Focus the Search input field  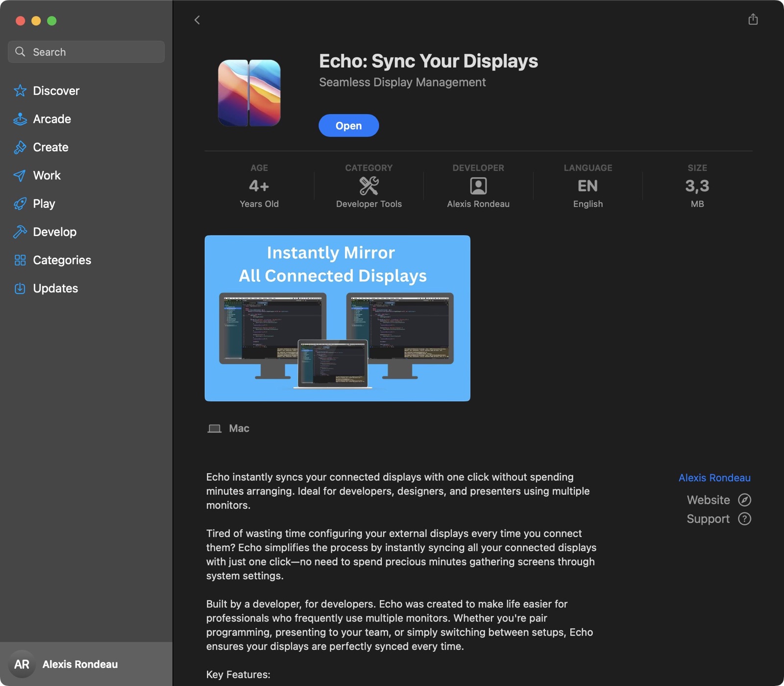click(86, 51)
